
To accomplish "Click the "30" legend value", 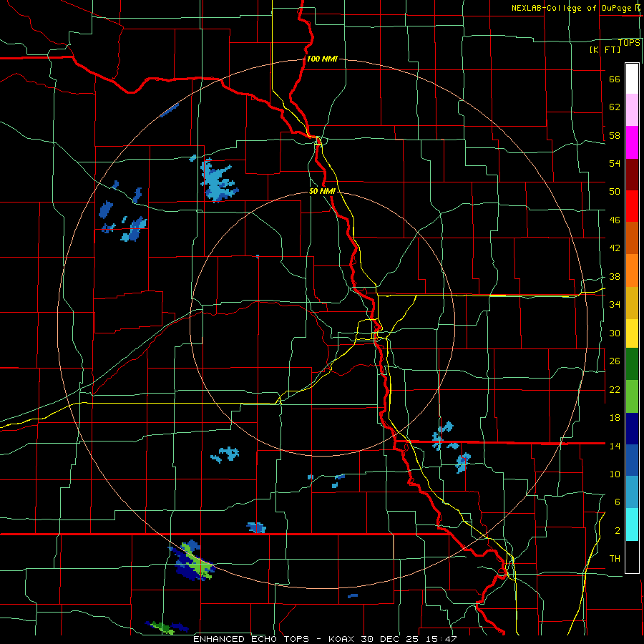I will tap(615, 333).
